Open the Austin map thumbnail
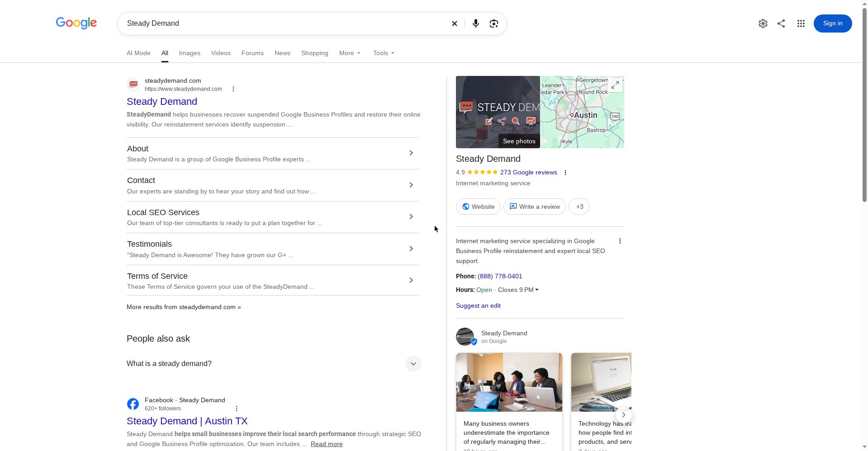Screen dimensions: 868x451 click(x=583, y=112)
